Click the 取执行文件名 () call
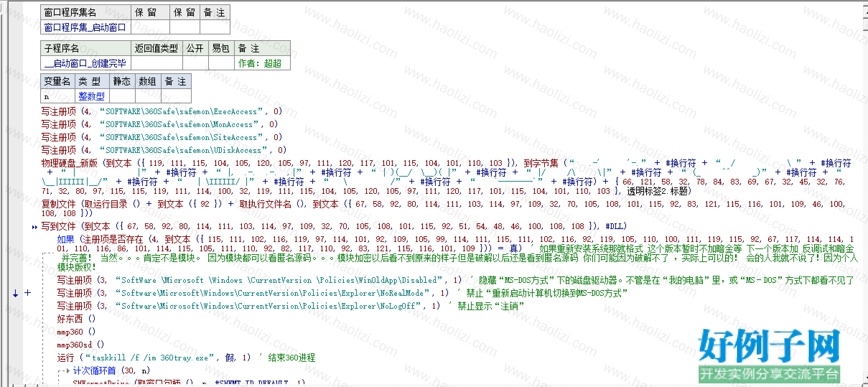The height and width of the screenshot is (387, 868). point(272,204)
